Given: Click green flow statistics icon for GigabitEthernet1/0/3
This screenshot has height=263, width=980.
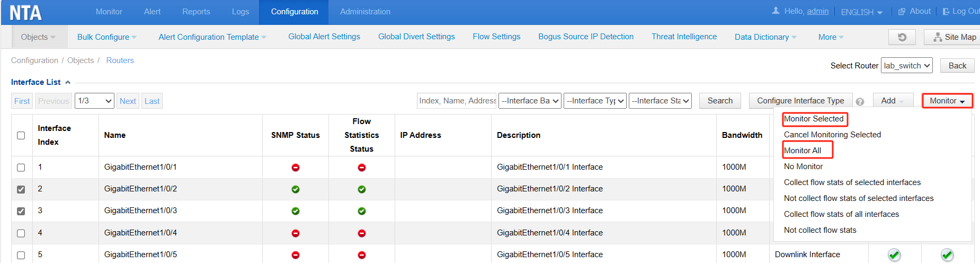Looking at the screenshot, I should tap(362, 211).
